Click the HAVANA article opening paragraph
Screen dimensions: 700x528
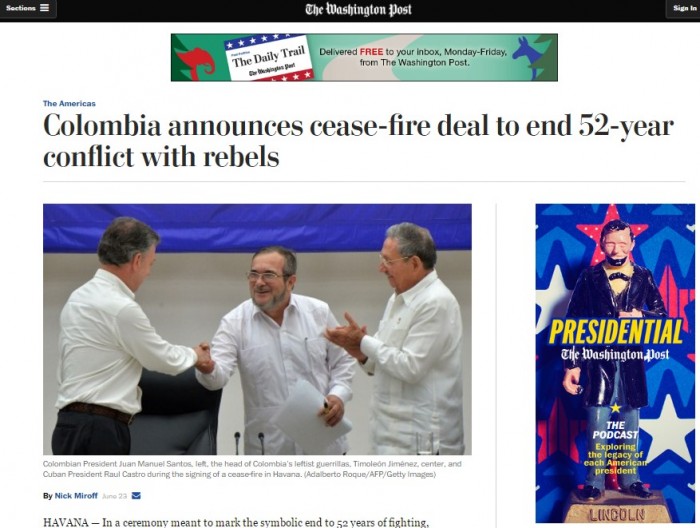pos(236,522)
